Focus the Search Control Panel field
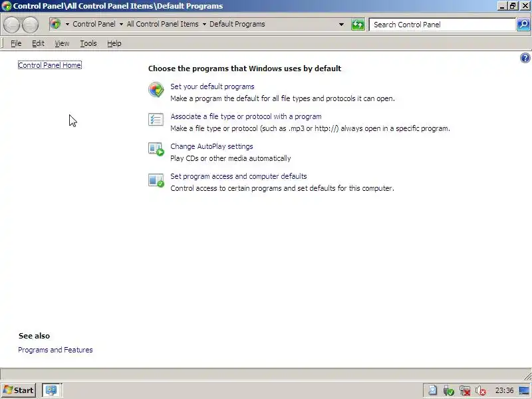The image size is (532, 399). (x=442, y=25)
